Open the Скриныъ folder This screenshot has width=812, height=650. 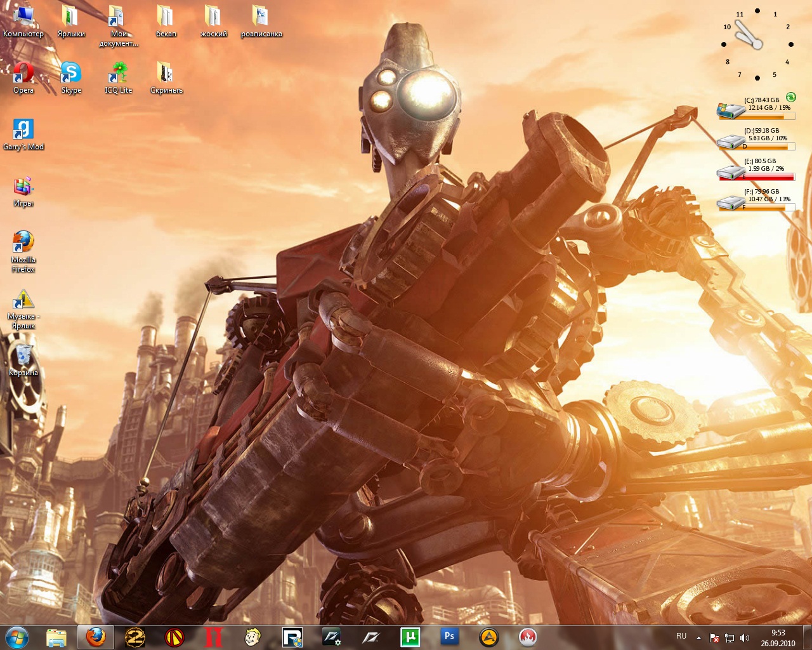166,77
